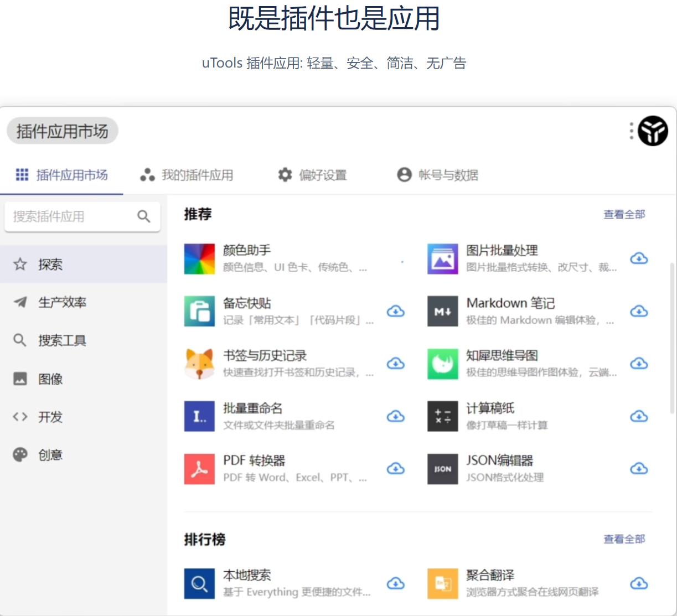Click the 书签与历史记录 fox icon
The height and width of the screenshot is (616, 677).
point(199,364)
